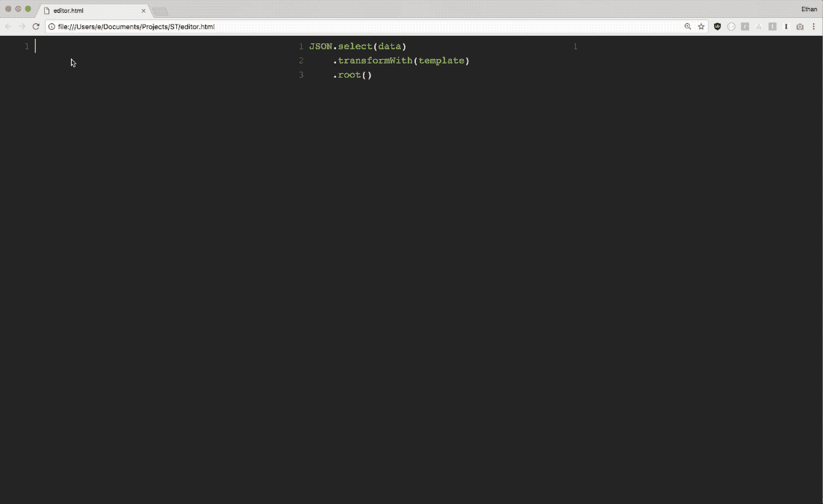Image resolution: width=823 pixels, height=504 pixels.
Task: Click the page info icon beside URL
Action: (52, 26)
